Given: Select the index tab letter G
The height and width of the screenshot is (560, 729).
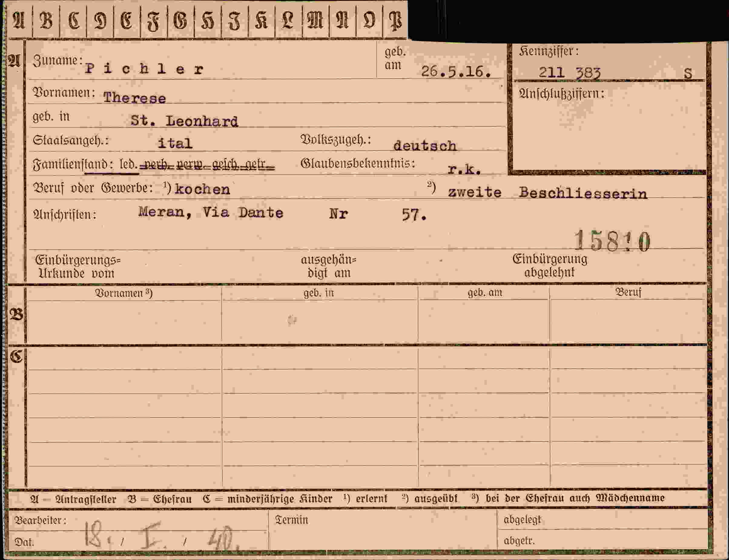Looking at the screenshot, I should point(180,20).
